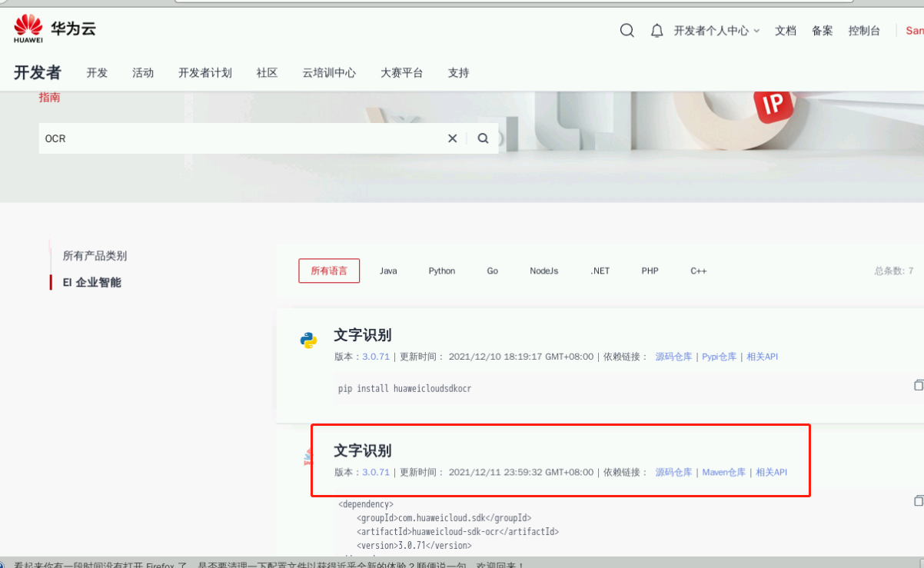Filter SDKs by NodeJs

[x=544, y=271]
